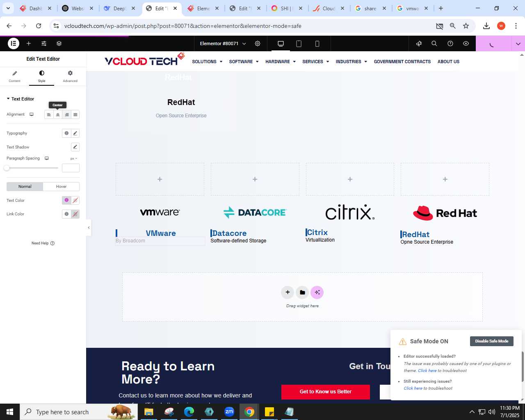Align text right
525x420 pixels.
click(x=66, y=114)
